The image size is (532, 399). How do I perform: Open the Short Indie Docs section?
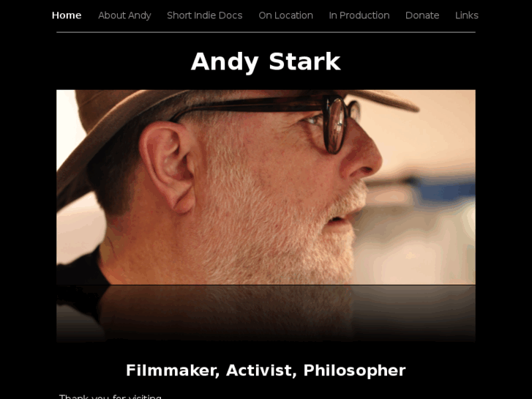205,15
